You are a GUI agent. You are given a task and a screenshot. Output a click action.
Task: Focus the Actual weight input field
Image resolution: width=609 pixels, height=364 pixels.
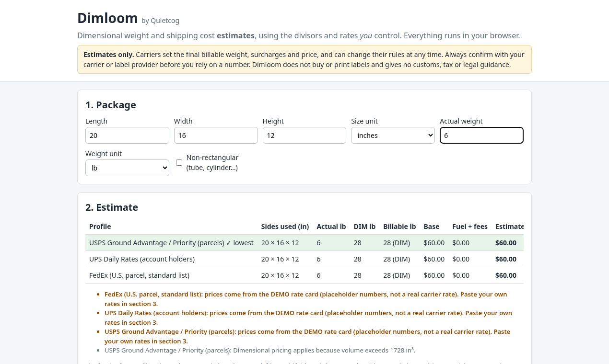pyautogui.click(x=481, y=136)
